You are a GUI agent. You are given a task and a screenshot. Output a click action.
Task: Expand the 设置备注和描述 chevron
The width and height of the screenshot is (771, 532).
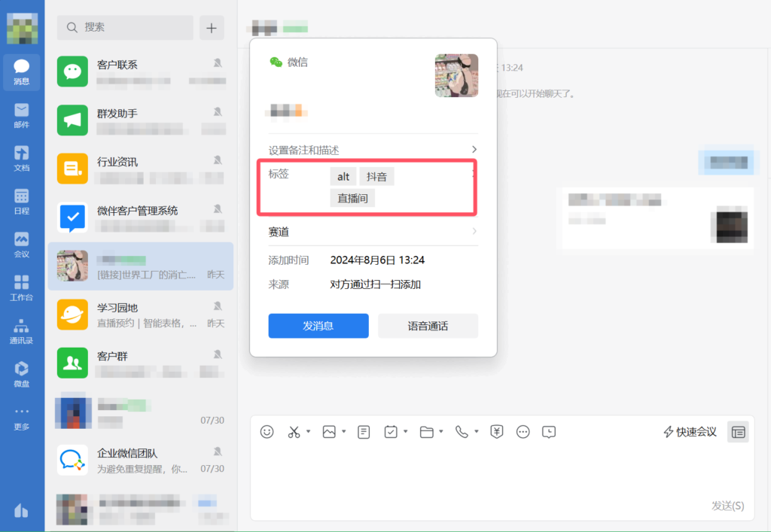click(474, 149)
